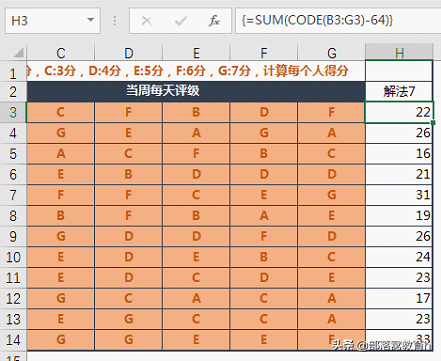The height and width of the screenshot is (361, 441).
Task: Select column H header
Action: 399,52
